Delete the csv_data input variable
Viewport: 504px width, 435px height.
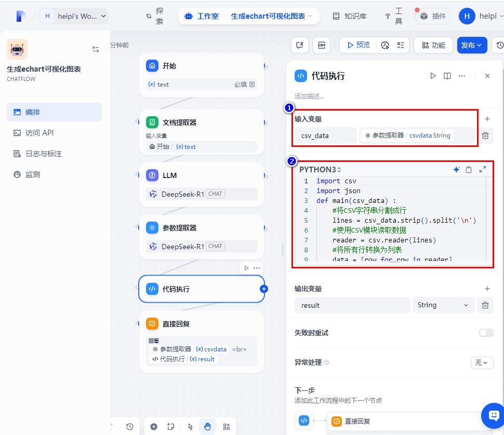click(x=485, y=135)
